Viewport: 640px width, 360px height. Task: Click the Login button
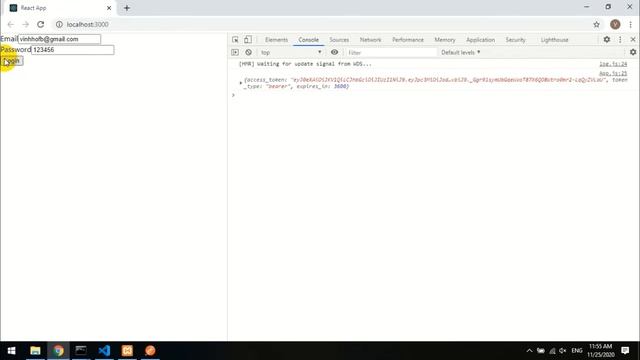(12, 61)
